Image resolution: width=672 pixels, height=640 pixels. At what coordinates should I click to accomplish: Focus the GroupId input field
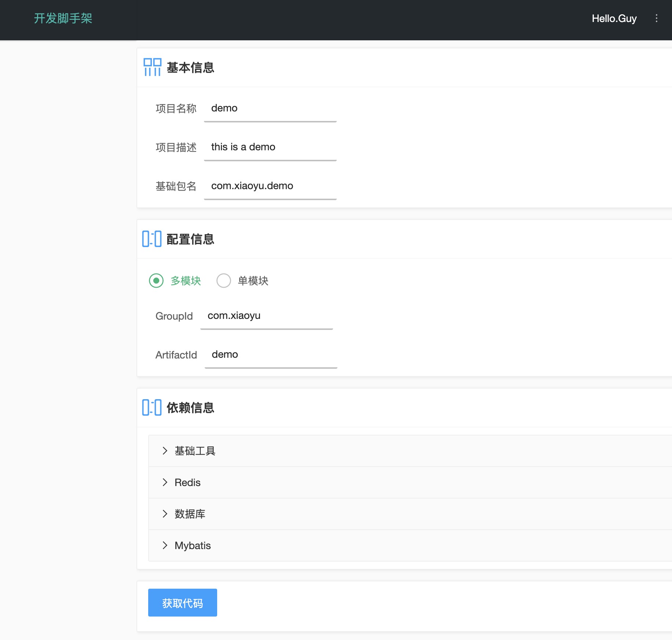(x=267, y=316)
